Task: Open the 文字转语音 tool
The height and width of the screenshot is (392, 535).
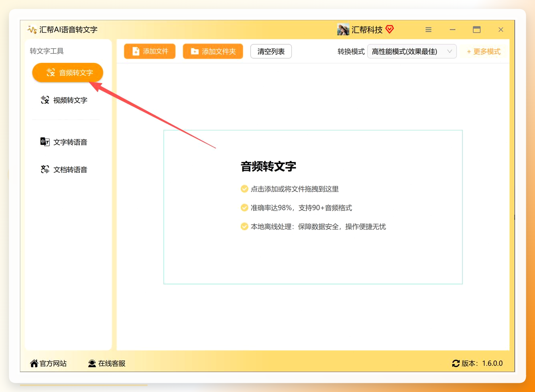Action: (x=64, y=142)
